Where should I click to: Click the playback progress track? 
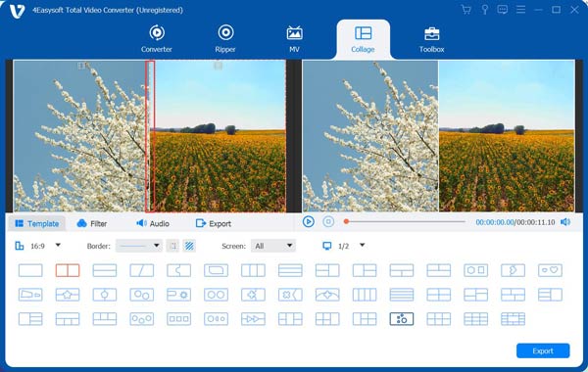click(x=404, y=222)
